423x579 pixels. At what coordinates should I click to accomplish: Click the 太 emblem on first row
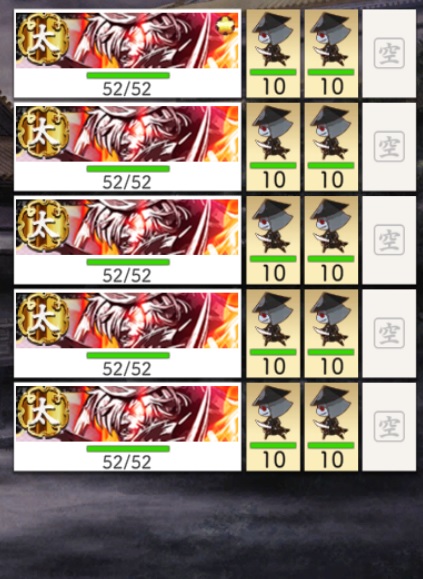click(43, 40)
